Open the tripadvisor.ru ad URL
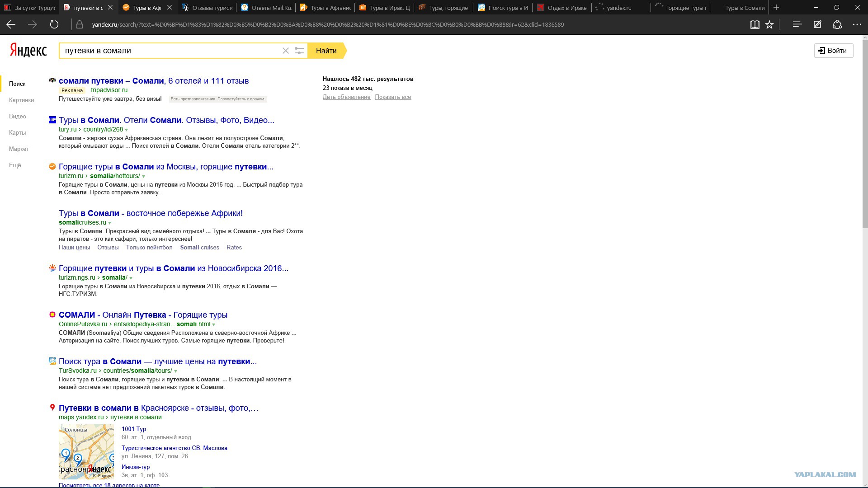Image resolution: width=868 pixels, height=488 pixels. pos(109,90)
